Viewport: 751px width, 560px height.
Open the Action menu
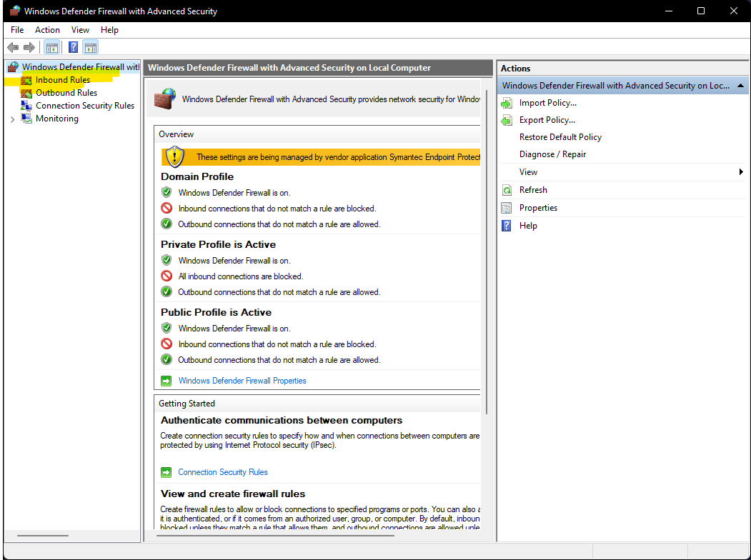coord(47,30)
